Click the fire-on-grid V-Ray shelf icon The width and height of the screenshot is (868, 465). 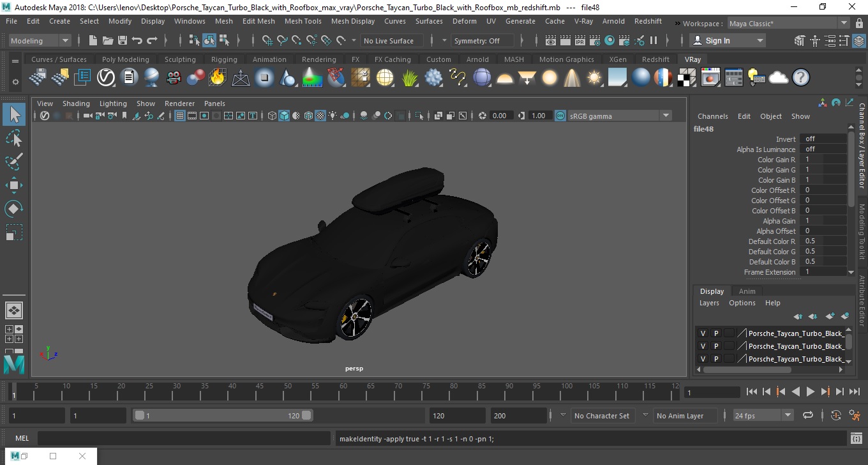pos(218,78)
